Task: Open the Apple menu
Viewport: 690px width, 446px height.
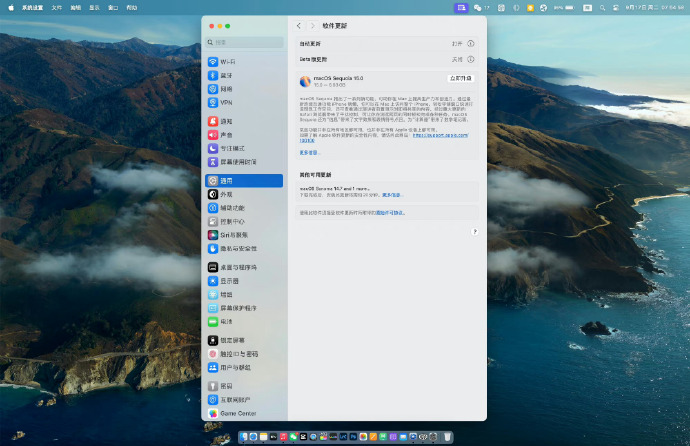Action: pos(11,7)
